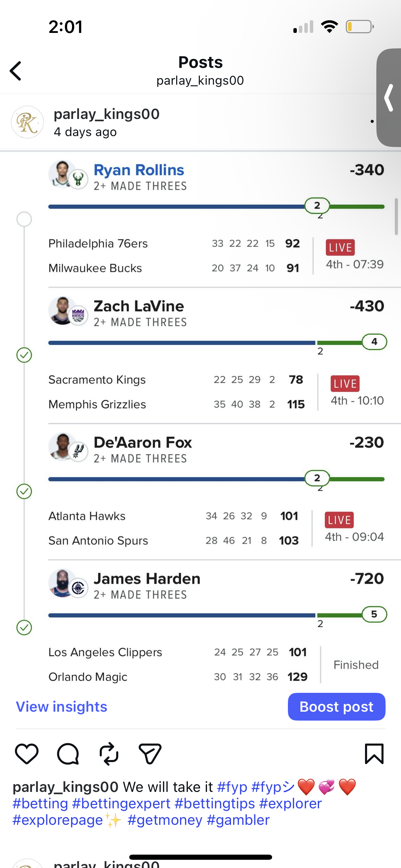Tap Ryan Rollins player avatar

62,174
